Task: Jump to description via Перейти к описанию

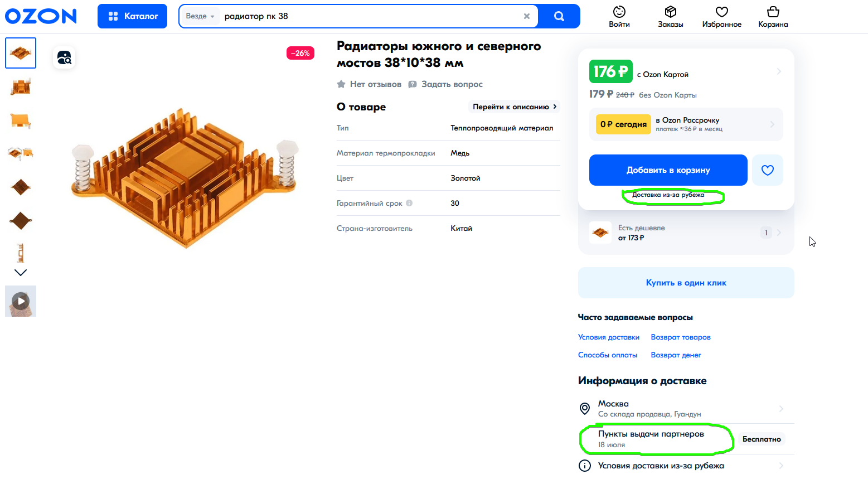Action: [x=514, y=107]
